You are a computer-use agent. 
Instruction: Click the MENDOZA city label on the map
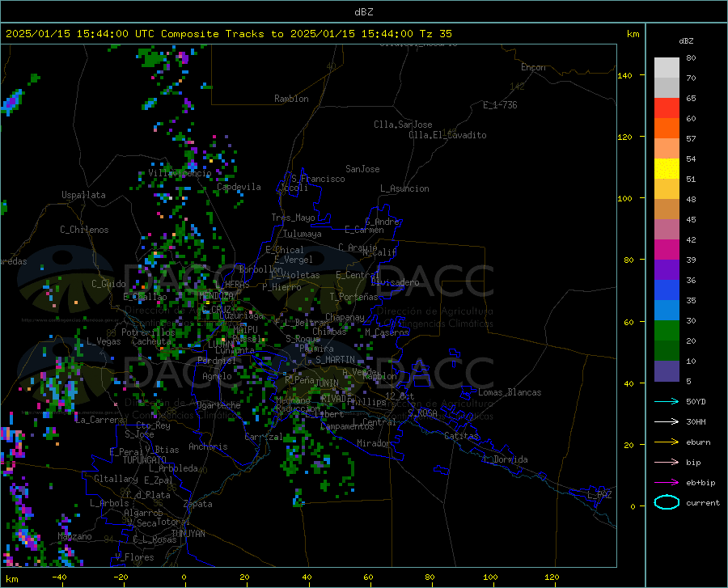click(216, 296)
